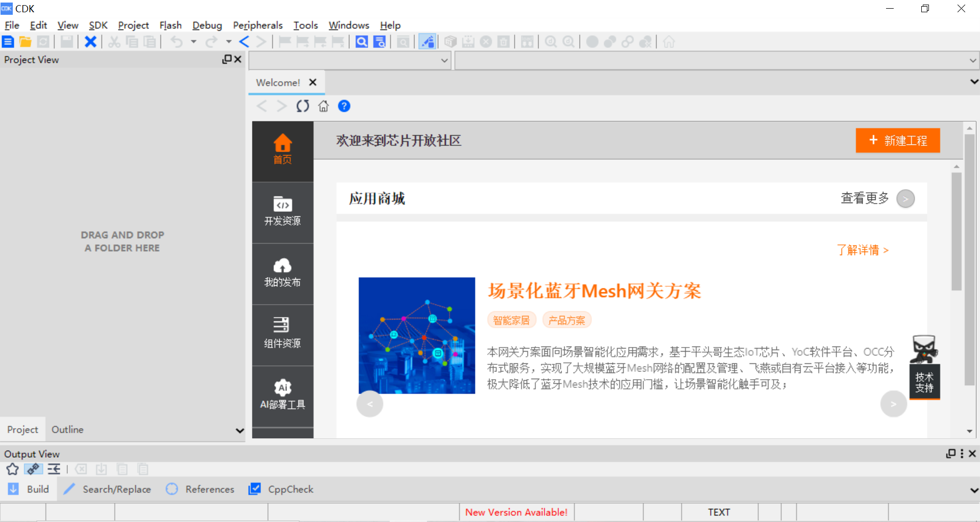
Task: Click the Cut scissors toolbar icon
Action: pos(114,42)
